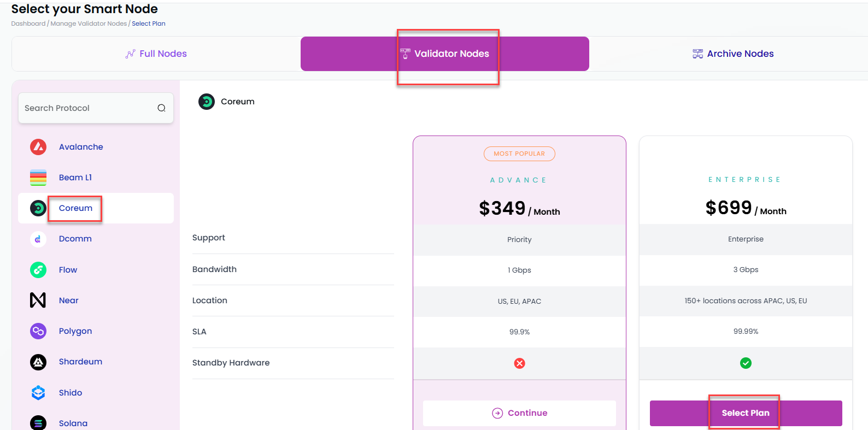Click the Most Popular badge
The image size is (868, 430).
pos(519,154)
